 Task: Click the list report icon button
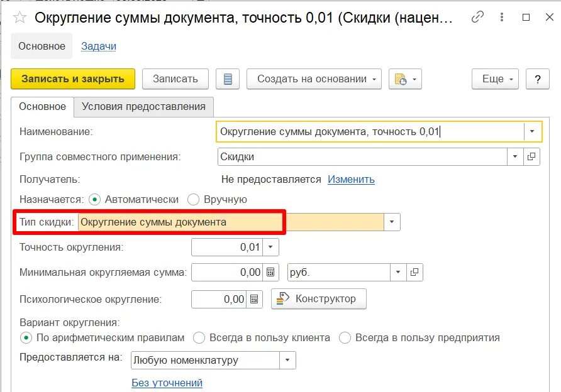click(x=228, y=79)
